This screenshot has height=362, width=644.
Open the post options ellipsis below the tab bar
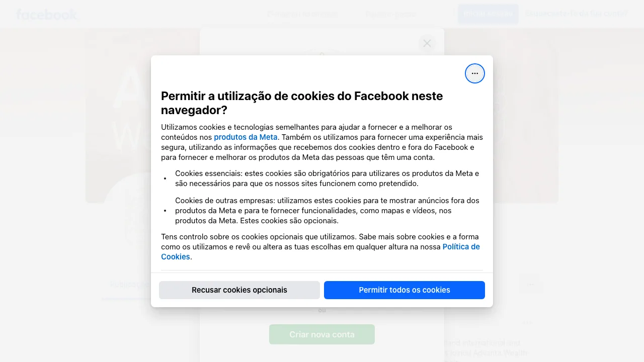(527, 322)
